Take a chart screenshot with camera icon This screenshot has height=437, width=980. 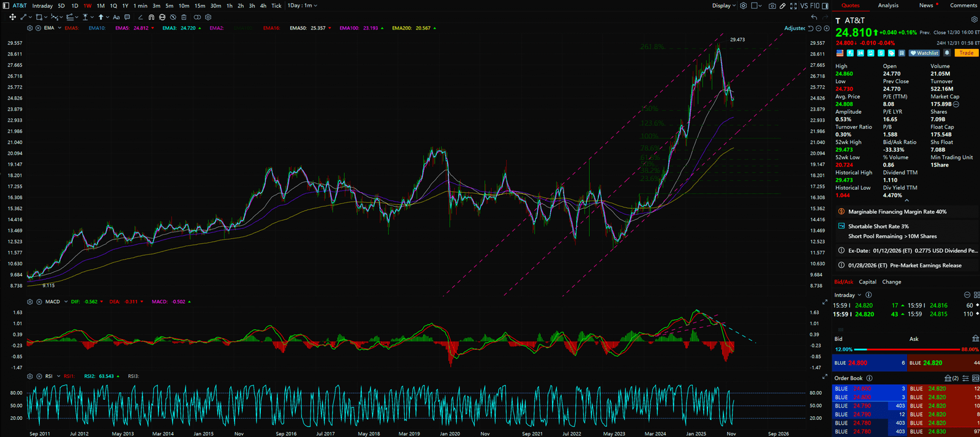tap(772, 6)
